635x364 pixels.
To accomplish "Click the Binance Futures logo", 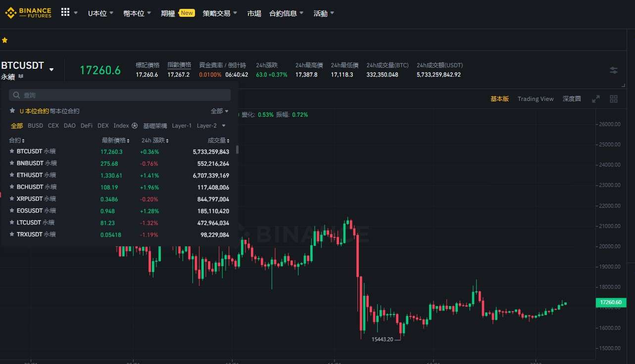I will tap(28, 13).
